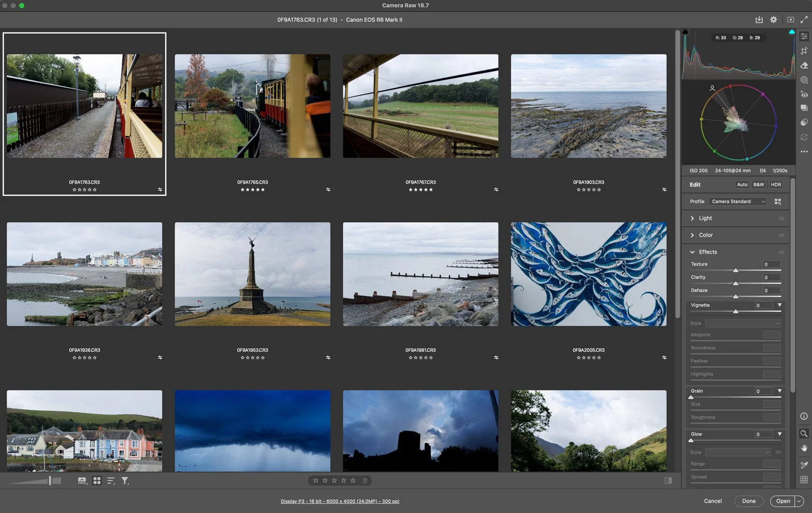Screen dimensions: 812x513
Task: Select thumbnail 0F9A1953.CR3 monument photo
Action: (253, 274)
